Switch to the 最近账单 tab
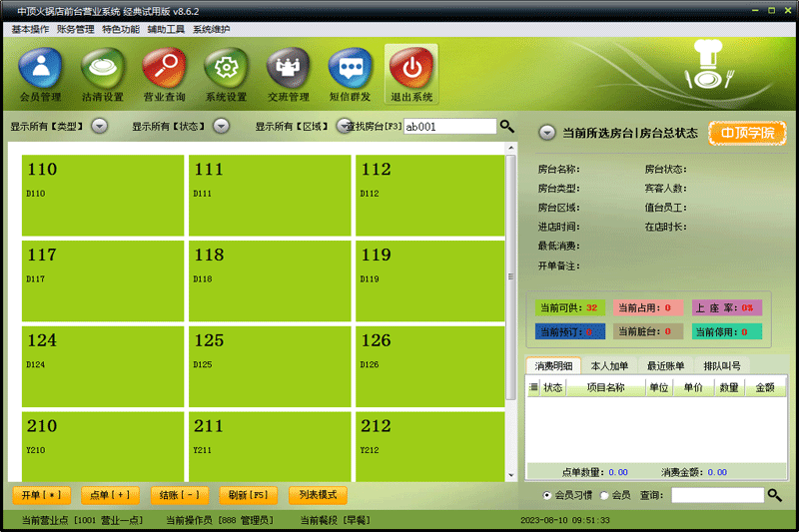 pyautogui.click(x=665, y=366)
